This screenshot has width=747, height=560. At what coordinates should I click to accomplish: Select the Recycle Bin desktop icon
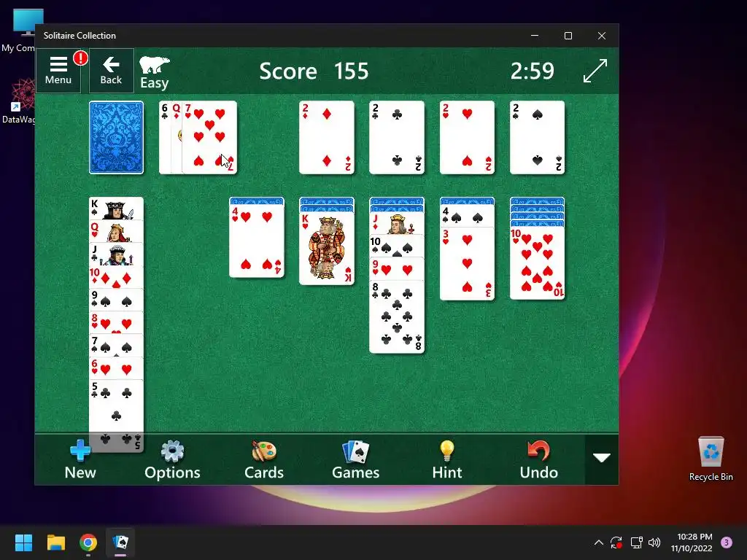tap(711, 459)
